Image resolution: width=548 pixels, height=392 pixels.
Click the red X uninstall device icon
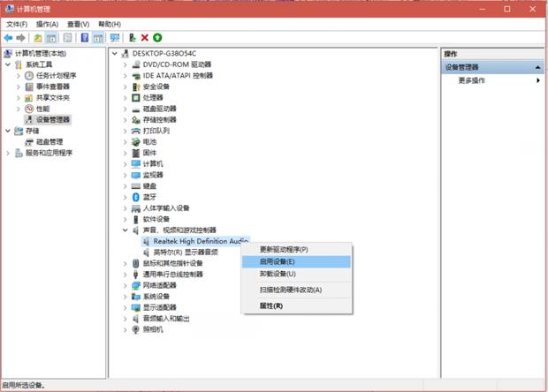(145, 38)
